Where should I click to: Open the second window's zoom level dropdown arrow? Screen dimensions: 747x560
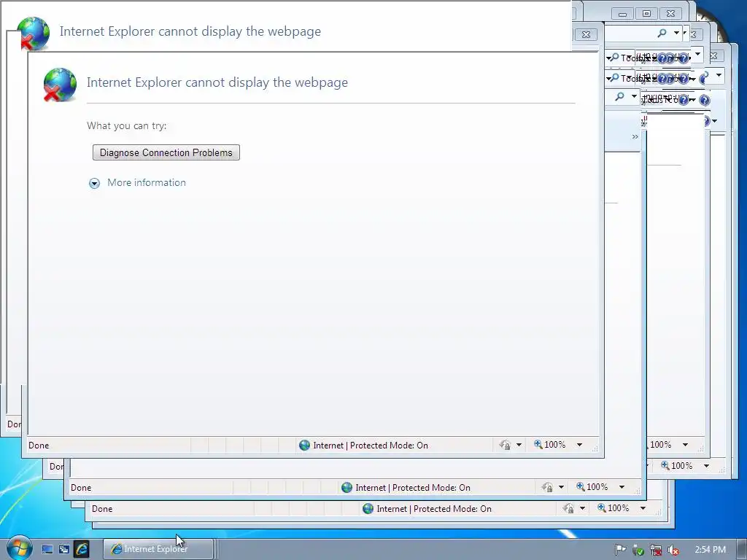622,487
